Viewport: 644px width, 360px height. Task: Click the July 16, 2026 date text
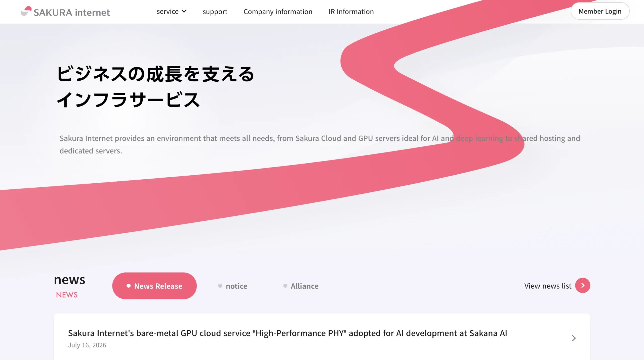pos(87,345)
